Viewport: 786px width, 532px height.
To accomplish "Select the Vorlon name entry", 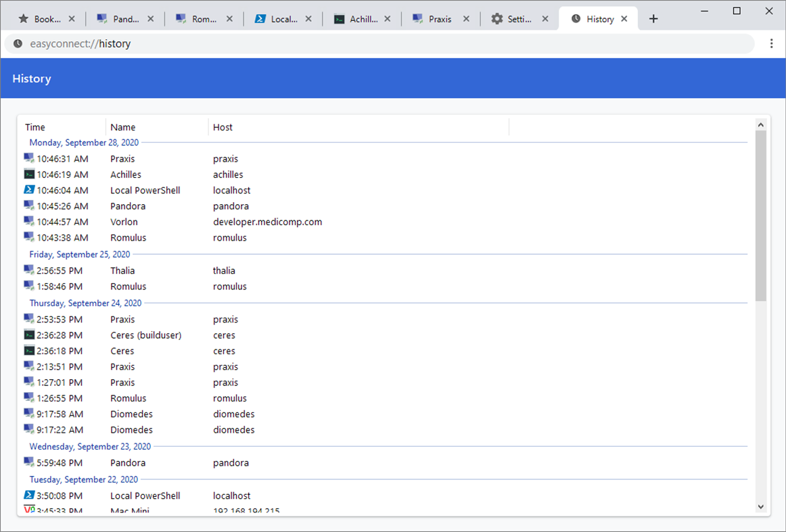I will 124,222.
